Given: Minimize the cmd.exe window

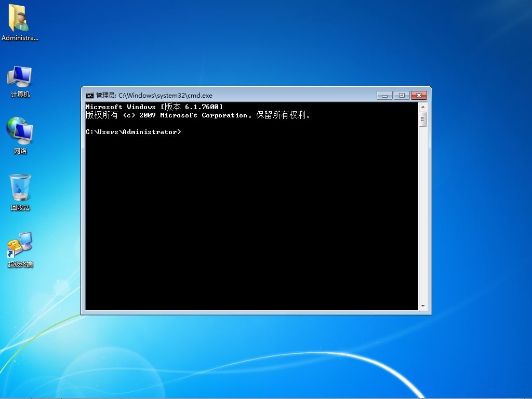Looking at the screenshot, I should click(x=384, y=96).
